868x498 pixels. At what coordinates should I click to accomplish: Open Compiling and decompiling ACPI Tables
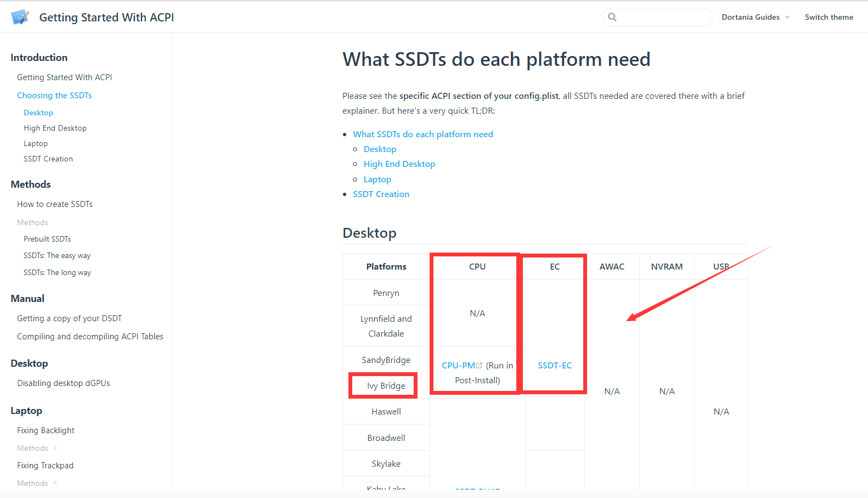click(90, 336)
